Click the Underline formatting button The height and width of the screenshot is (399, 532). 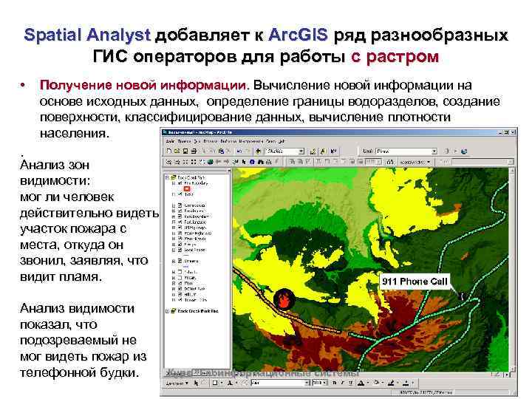click(x=350, y=383)
